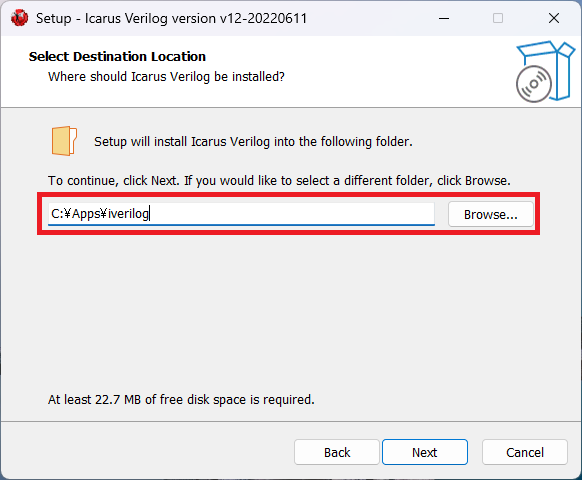Click the 22.7 MB free disk space note
The height and width of the screenshot is (480, 582).
point(181,399)
